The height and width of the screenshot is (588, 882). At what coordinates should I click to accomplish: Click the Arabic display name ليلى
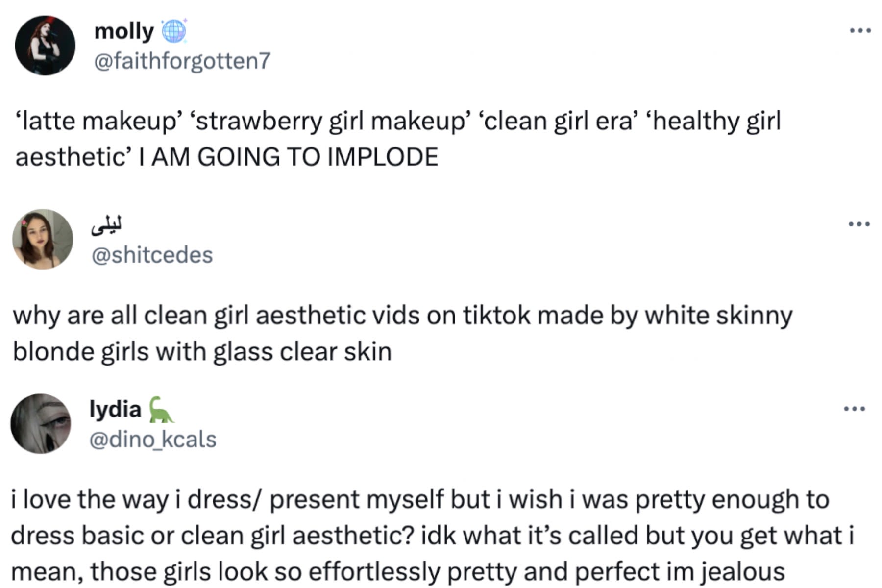pyautogui.click(x=106, y=224)
